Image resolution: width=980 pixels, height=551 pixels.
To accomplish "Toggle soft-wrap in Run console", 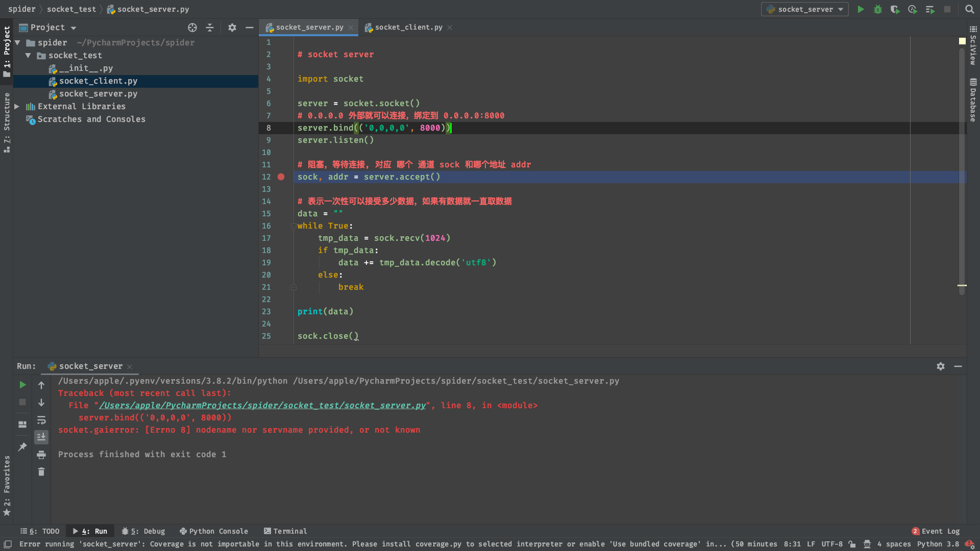I will tap(41, 420).
